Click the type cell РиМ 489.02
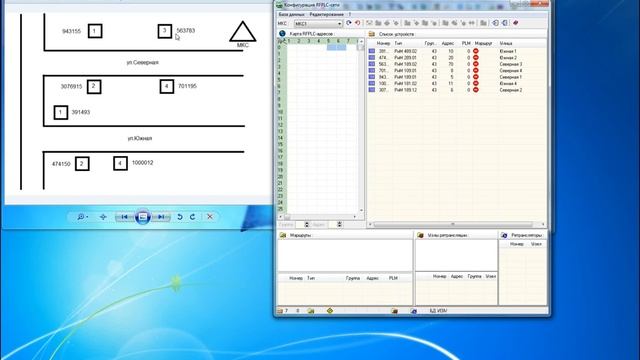The image size is (640, 360). tap(405, 51)
